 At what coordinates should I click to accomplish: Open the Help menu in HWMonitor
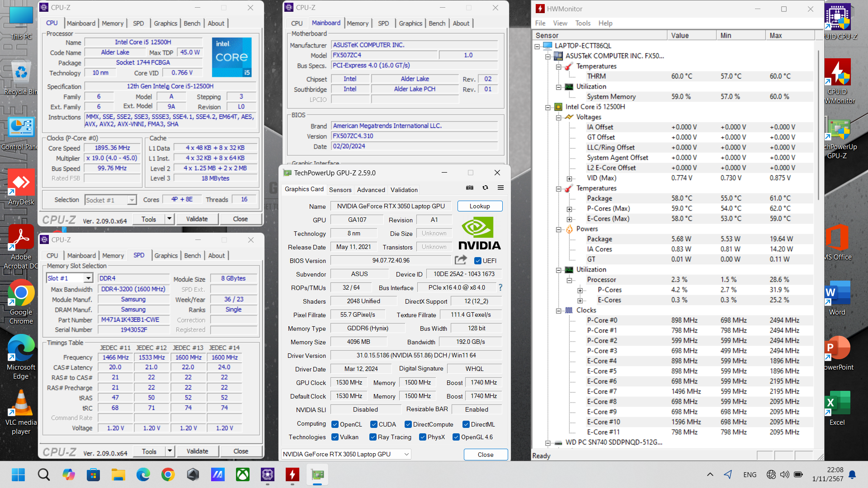click(x=605, y=23)
